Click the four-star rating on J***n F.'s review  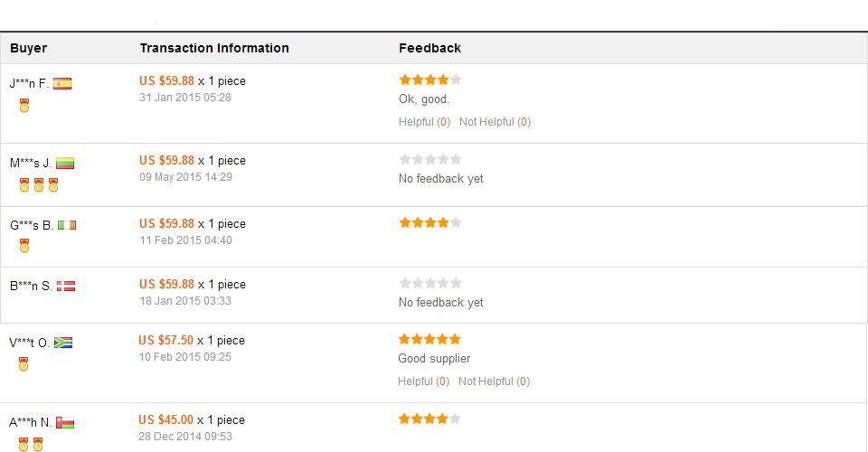(x=430, y=80)
